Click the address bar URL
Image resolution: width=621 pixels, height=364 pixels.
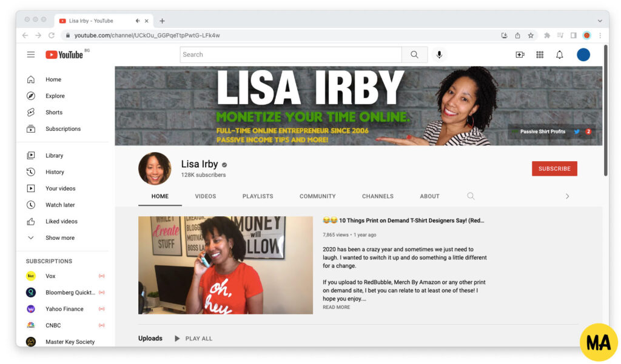coord(147,35)
